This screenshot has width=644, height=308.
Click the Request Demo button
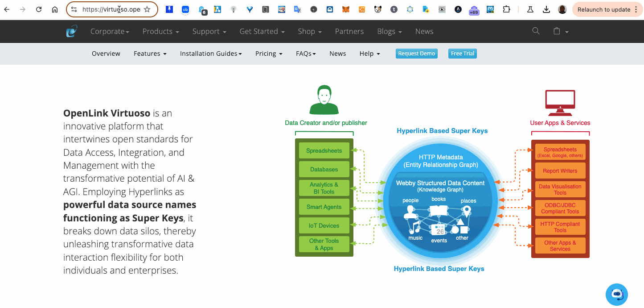pyautogui.click(x=417, y=54)
